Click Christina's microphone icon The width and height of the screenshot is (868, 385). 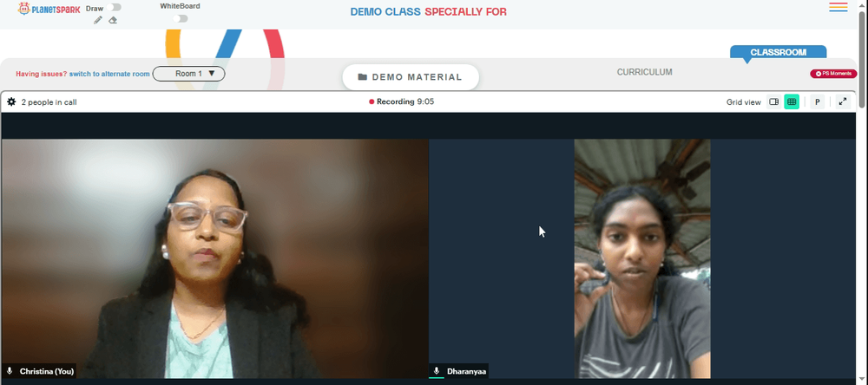click(x=10, y=371)
